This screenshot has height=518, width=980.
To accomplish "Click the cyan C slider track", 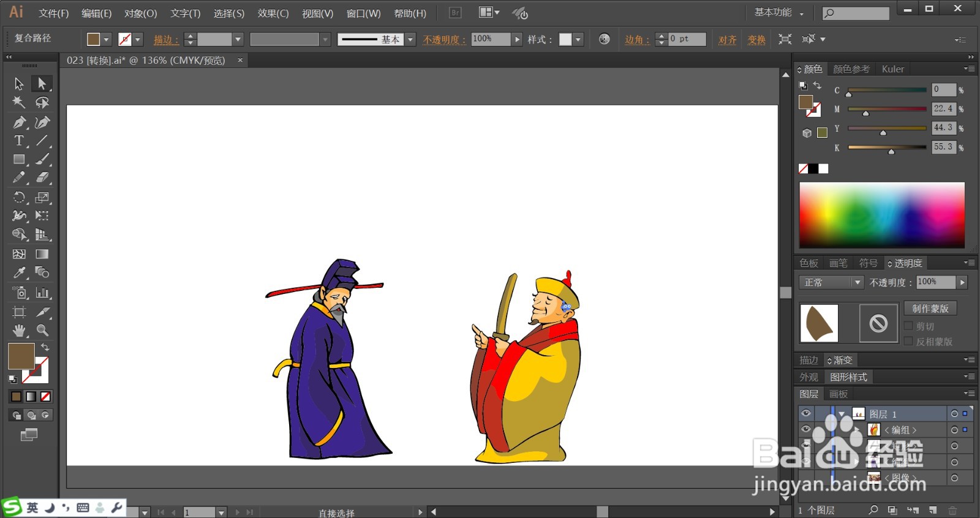I will 887,90.
